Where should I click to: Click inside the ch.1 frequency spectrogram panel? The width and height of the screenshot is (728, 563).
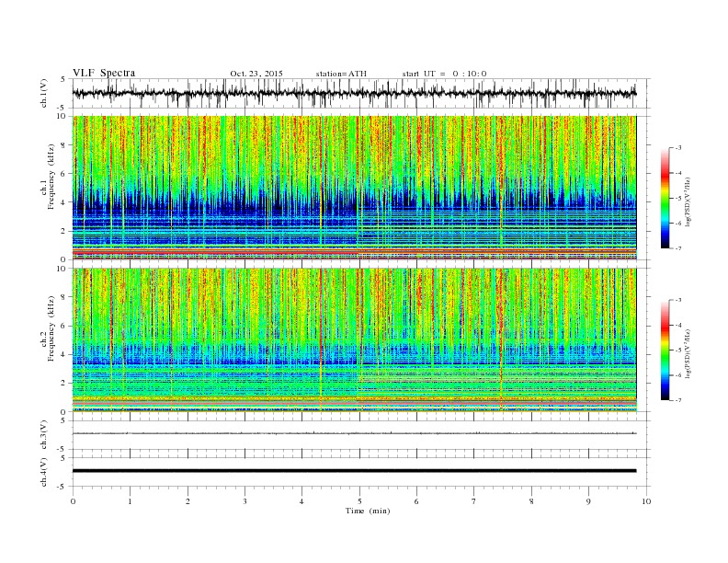click(x=354, y=188)
